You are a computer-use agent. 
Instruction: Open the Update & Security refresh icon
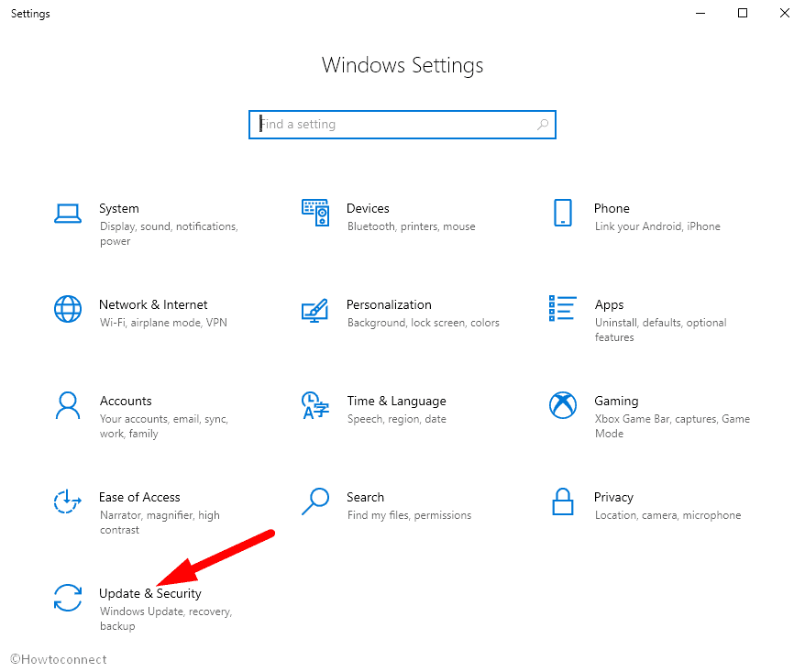(x=68, y=598)
